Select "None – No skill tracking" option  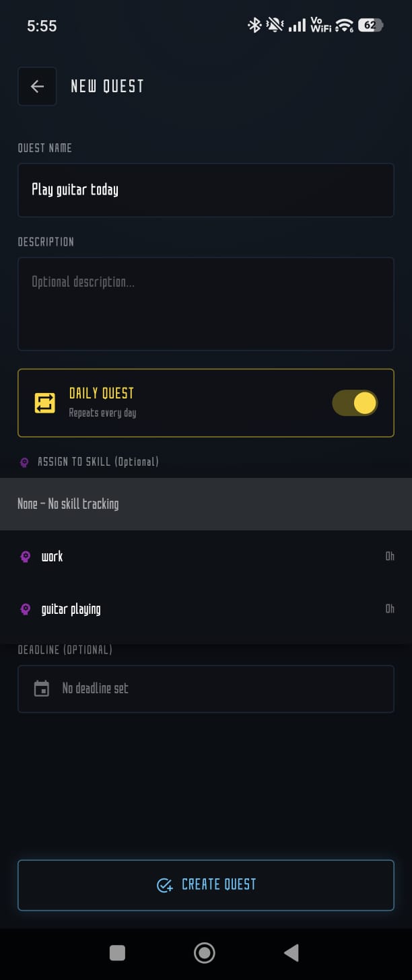coord(68,504)
